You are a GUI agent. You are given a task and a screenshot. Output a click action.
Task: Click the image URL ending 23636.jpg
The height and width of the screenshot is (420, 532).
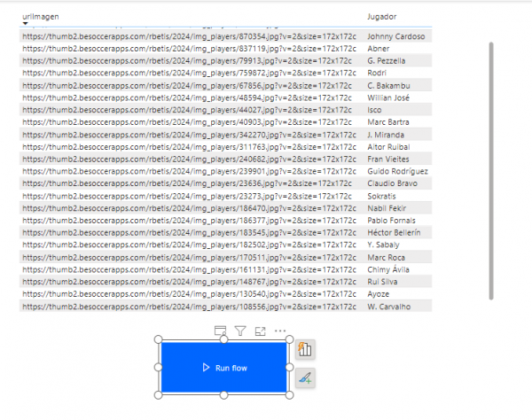coord(187,183)
